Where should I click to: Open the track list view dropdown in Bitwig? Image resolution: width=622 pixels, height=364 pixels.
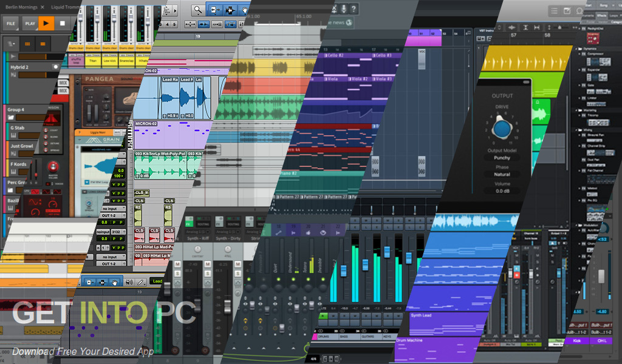click(x=11, y=44)
